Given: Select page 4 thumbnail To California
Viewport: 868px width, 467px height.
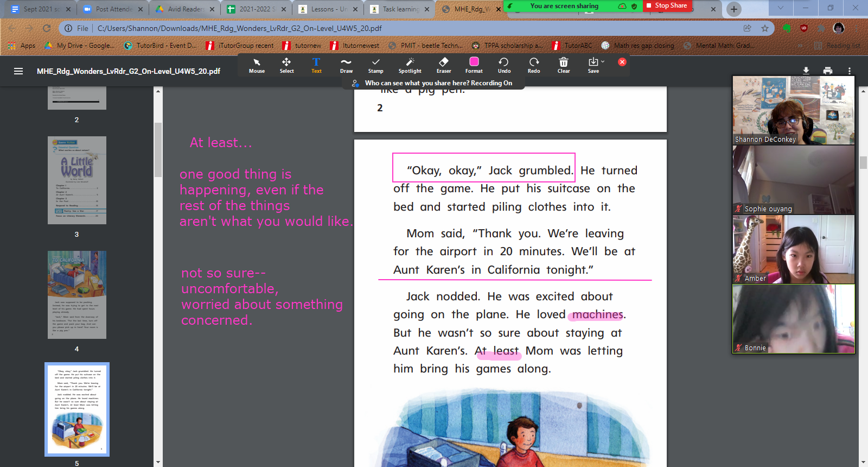Looking at the screenshot, I should pos(77,295).
